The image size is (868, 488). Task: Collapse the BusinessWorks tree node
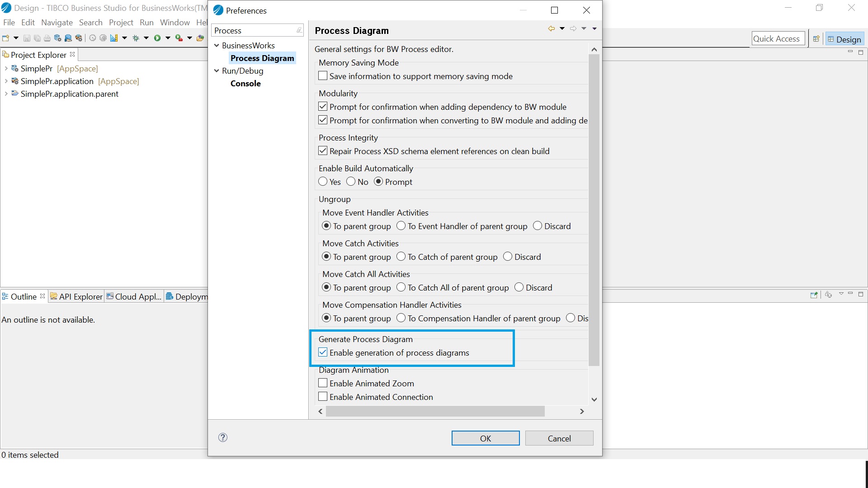(x=217, y=45)
